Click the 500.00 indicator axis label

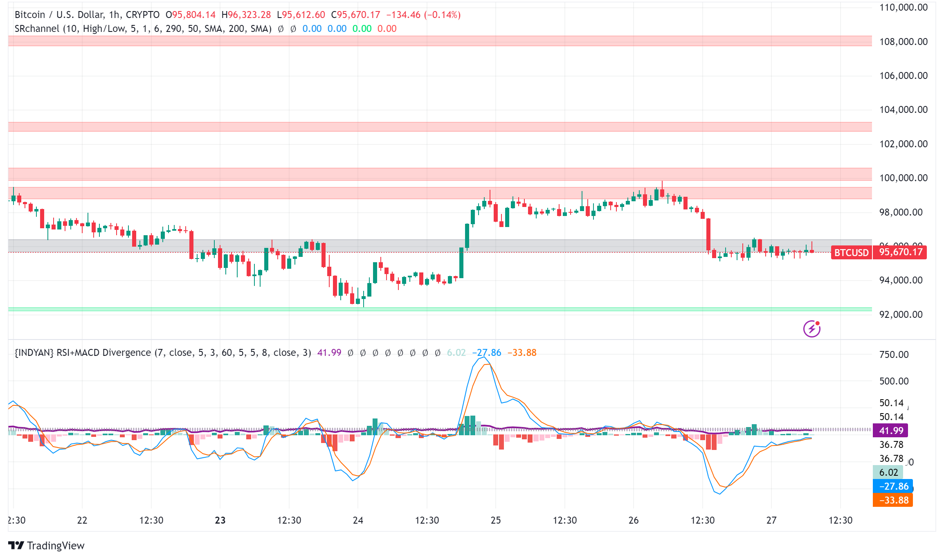tap(894, 381)
